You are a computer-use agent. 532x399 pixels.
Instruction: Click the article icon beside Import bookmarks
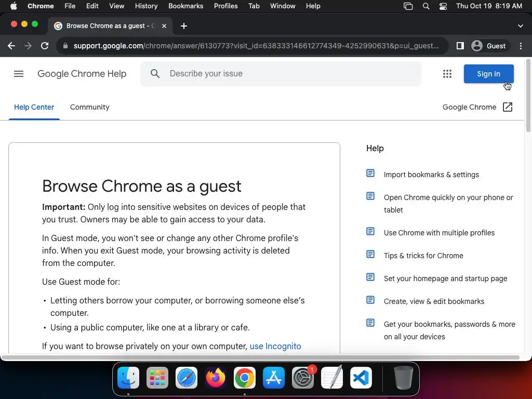point(370,174)
